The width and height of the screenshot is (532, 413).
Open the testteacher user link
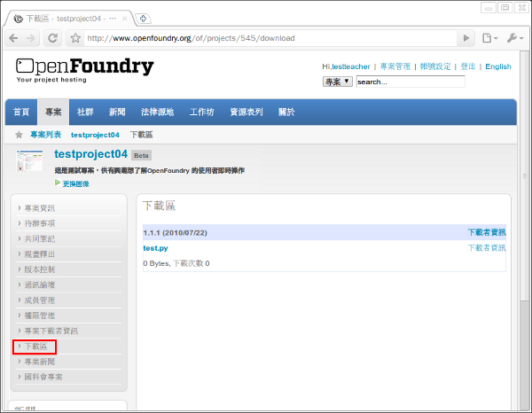click(351, 66)
